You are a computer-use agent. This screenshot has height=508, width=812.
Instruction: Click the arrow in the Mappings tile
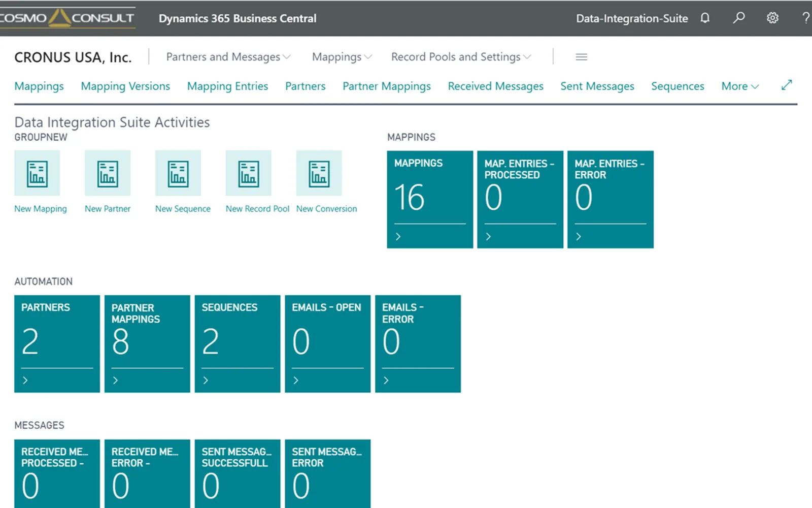(398, 237)
